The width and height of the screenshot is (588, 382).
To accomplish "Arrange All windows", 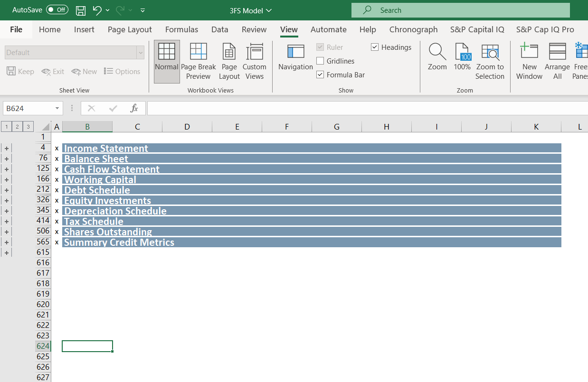I will (557, 61).
